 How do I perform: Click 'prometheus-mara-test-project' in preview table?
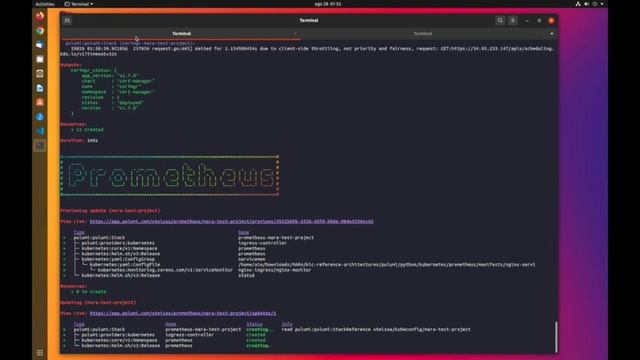click(276, 238)
